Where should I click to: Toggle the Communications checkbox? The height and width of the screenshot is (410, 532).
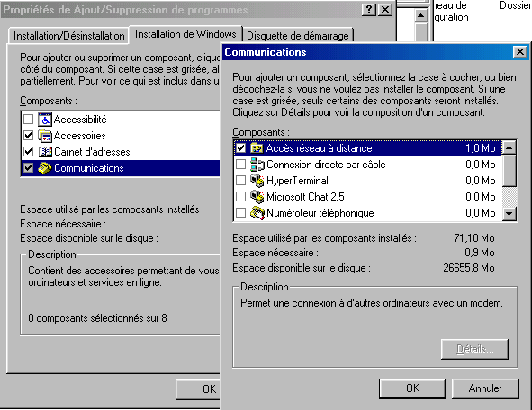coord(28,168)
